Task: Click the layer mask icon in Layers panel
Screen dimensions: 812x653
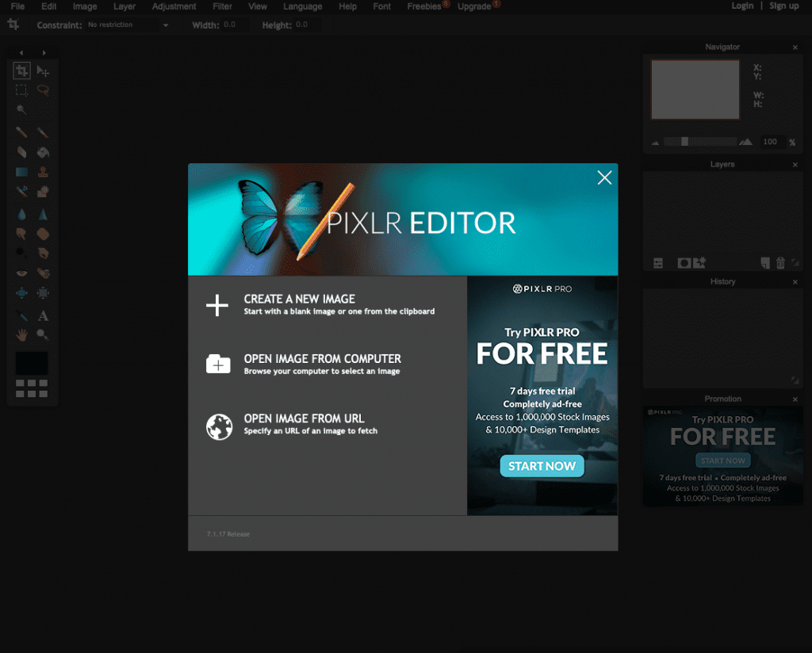Action: point(684,263)
